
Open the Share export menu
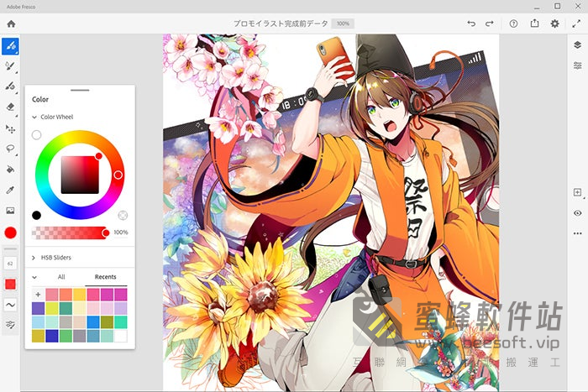point(534,24)
